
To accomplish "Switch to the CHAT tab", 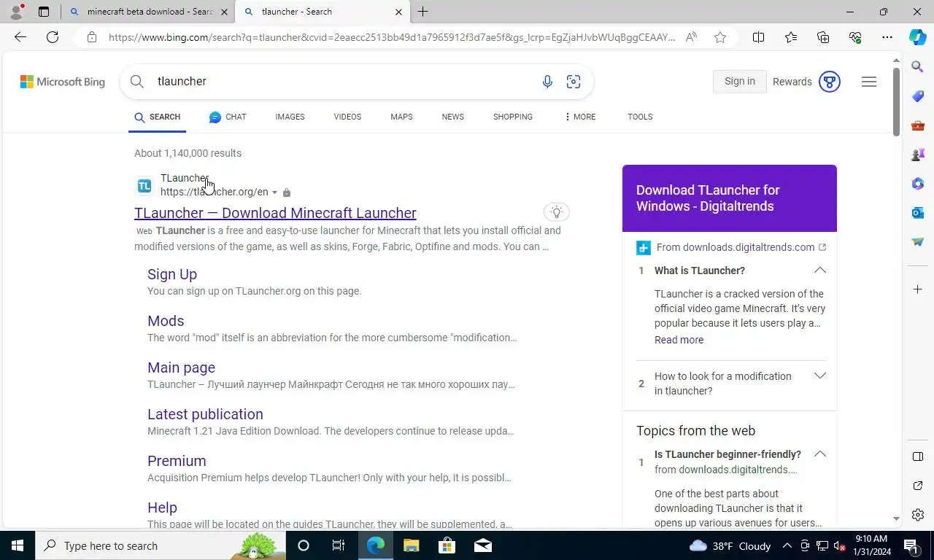I will pos(228,117).
